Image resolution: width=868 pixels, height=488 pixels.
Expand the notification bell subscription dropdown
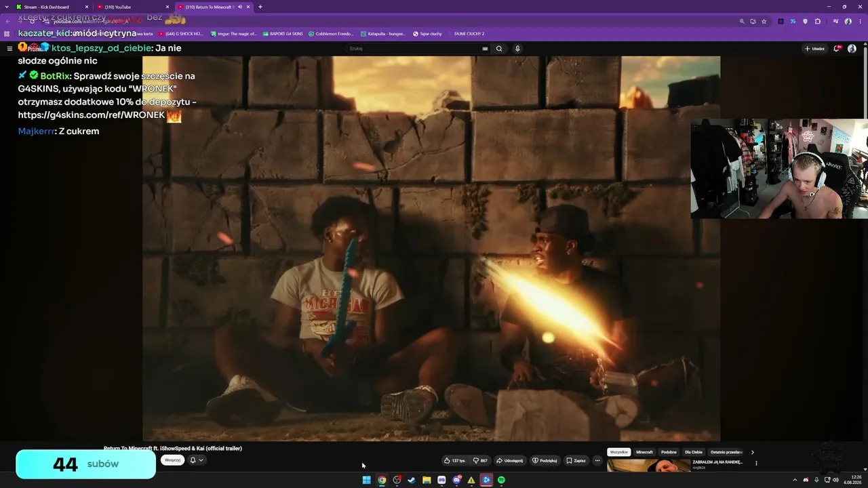tap(197, 460)
